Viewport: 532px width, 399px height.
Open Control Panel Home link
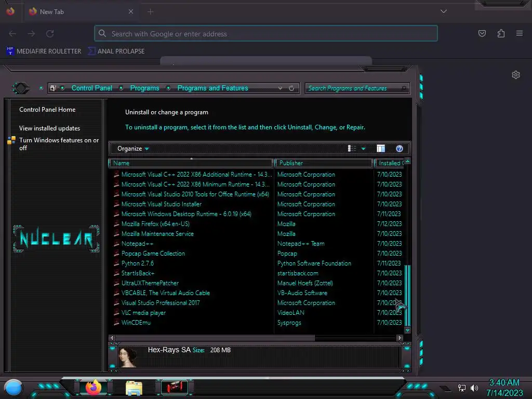pos(47,110)
